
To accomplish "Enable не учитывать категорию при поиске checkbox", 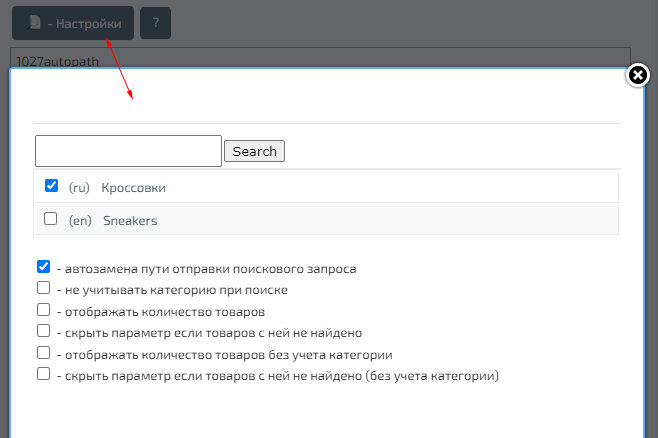I will (x=43, y=288).
